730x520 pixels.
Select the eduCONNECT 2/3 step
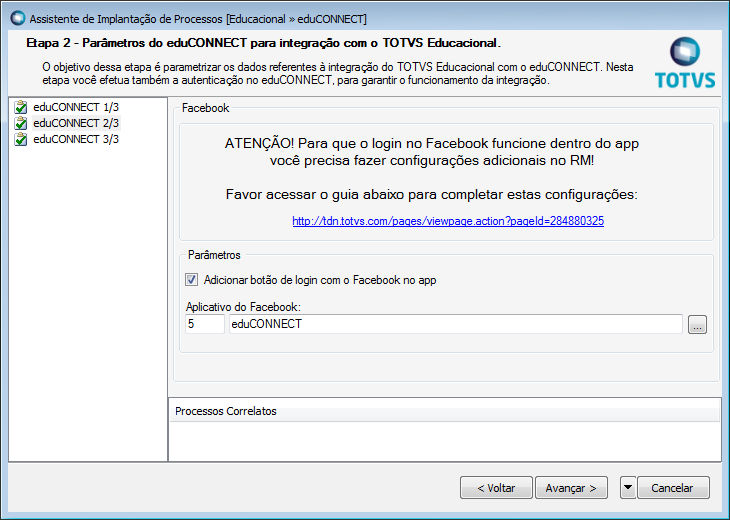pyautogui.click(x=76, y=124)
